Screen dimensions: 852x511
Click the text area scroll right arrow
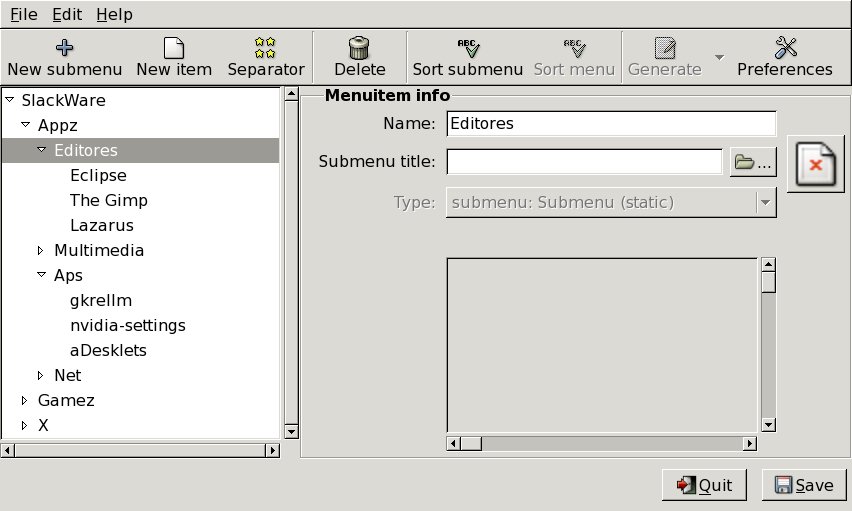tap(750, 444)
